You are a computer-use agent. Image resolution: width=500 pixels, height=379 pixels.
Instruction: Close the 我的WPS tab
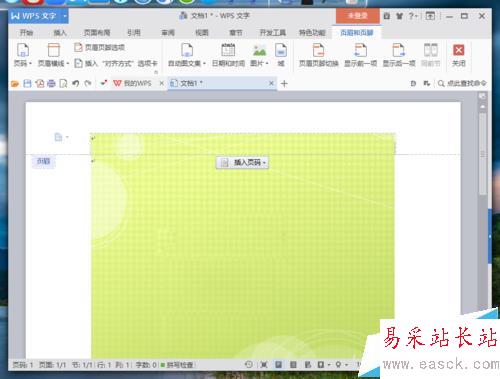coord(162,83)
